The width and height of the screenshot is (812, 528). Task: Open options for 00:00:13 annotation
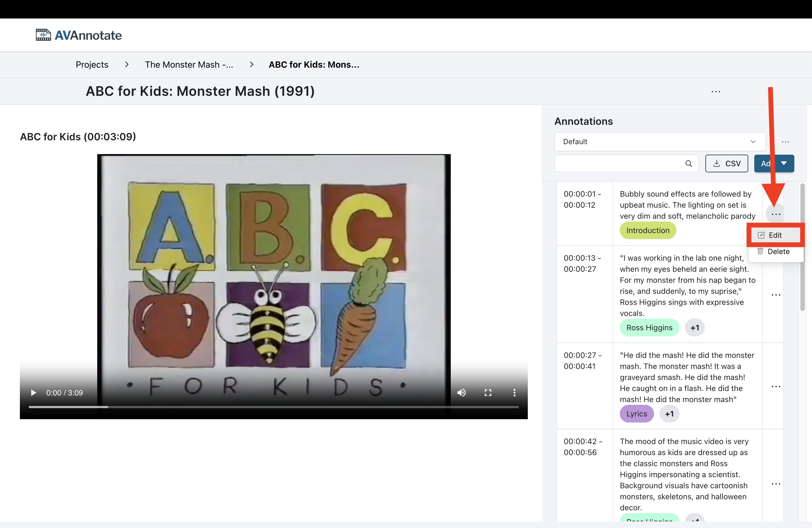[x=776, y=295]
